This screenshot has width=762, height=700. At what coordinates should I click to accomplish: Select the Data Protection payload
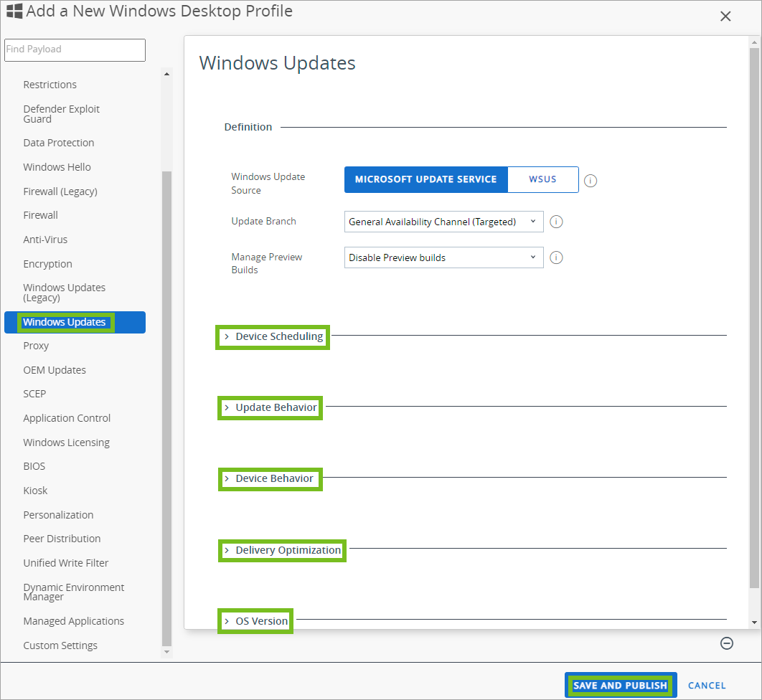pos(58,143)
